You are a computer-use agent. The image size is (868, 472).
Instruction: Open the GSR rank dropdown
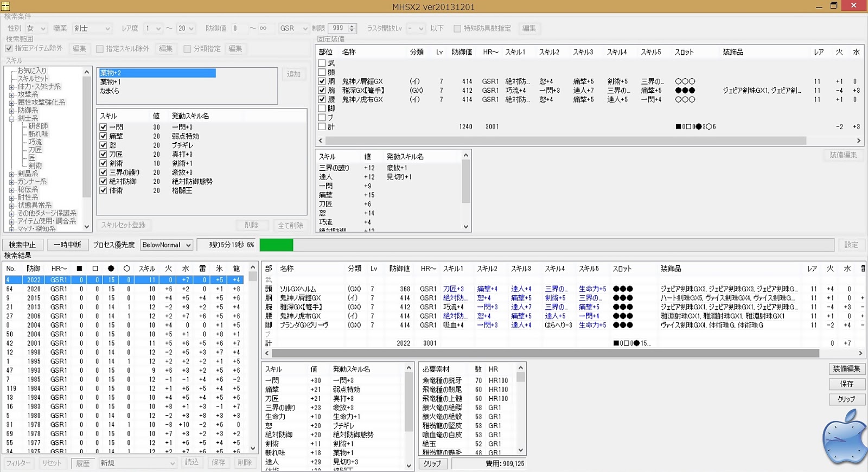point(293,28)
